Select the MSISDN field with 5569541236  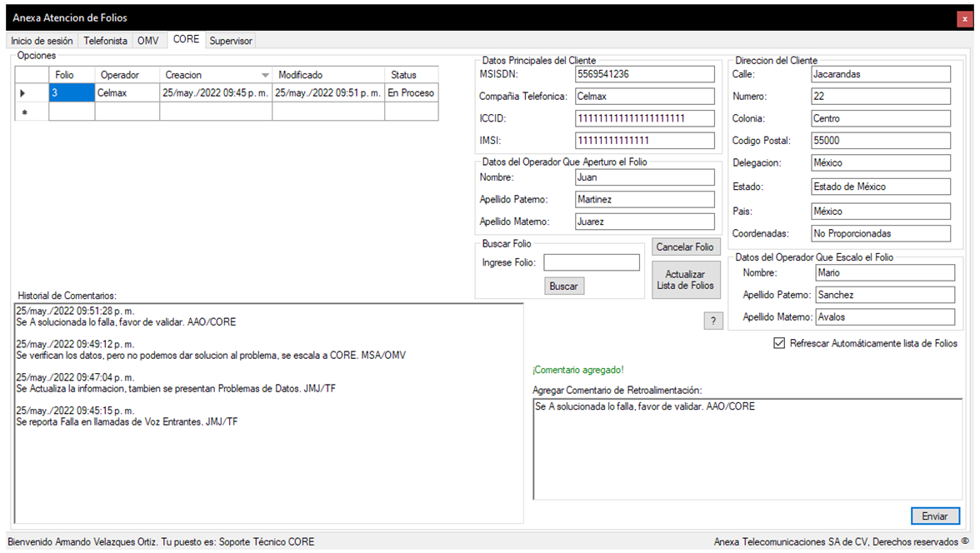click(644, 74)
